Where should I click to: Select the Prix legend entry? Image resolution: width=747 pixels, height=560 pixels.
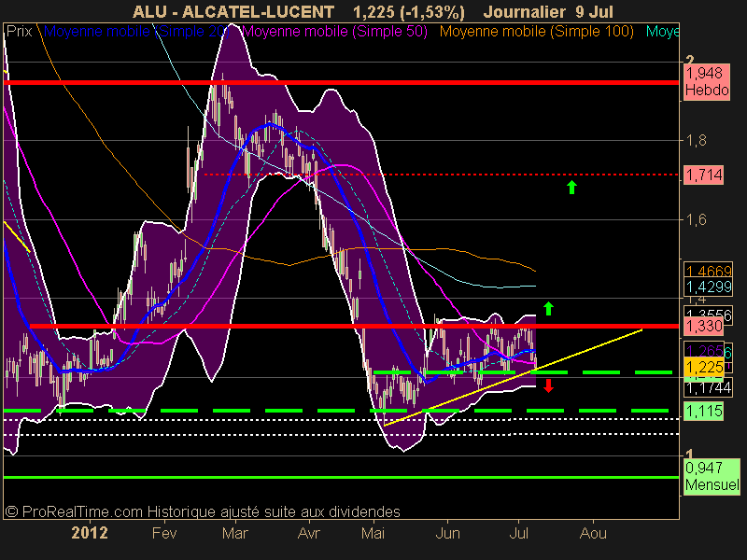pyautogui.click(x=19, y=32)
